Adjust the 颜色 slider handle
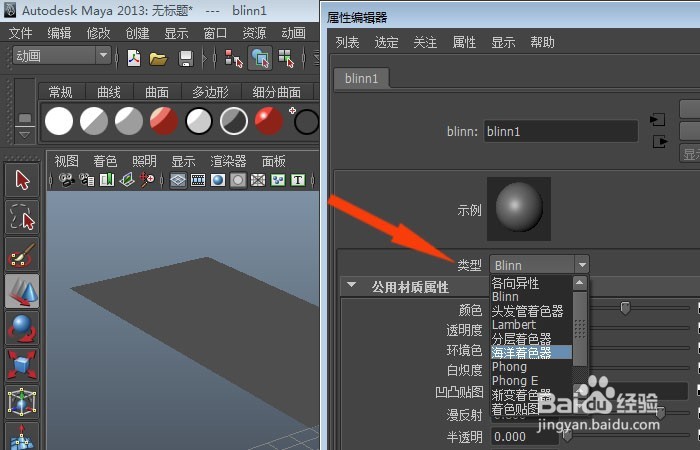Viewport: 700px width, 450px height. tap(625, 308)
